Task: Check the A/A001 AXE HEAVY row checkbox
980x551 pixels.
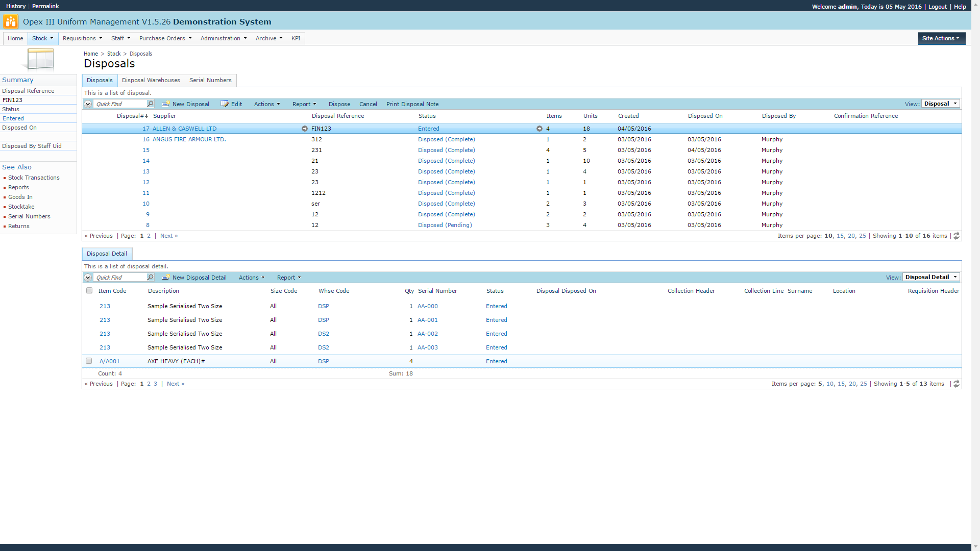Action: click(x=89, y=361)
